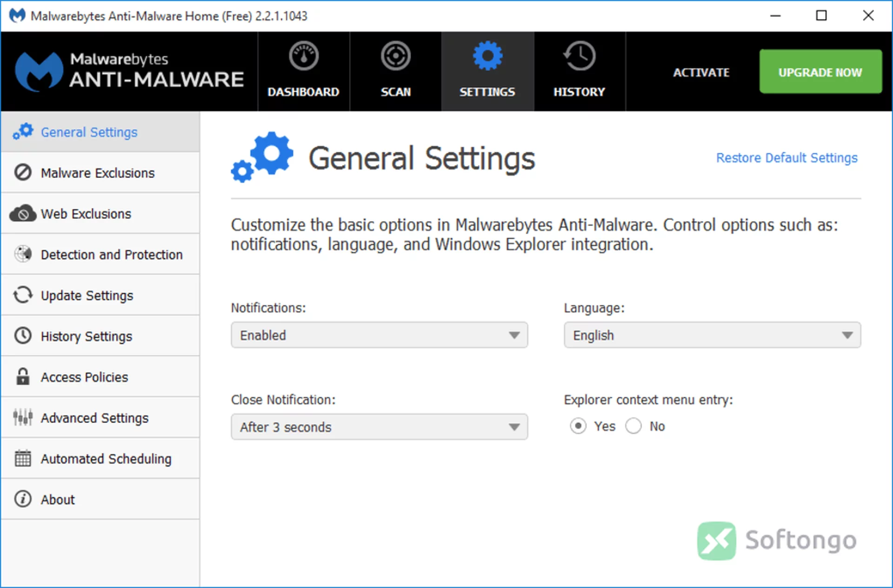Image resolution: width=893 pixels, height=588 pixels.
Task: Open the Dashboard gauge icon
Action: coord(303,56)
